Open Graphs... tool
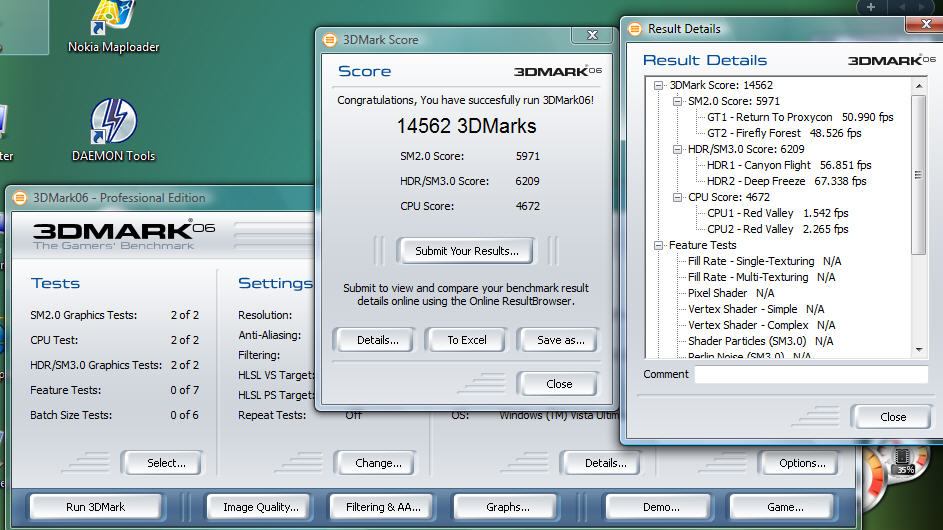Viewport: 943px width, 530px height. pos(508,507)
